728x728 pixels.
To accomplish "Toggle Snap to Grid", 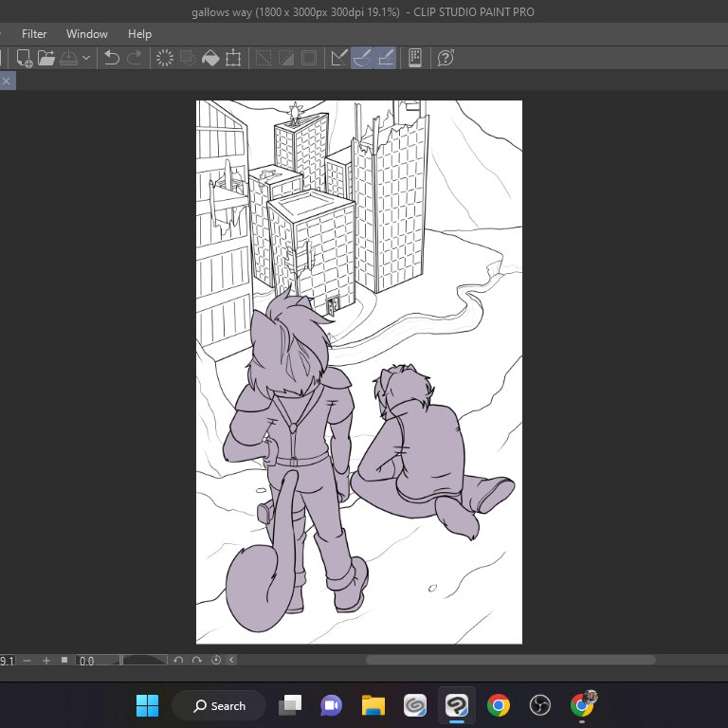I will click(386, 58).
